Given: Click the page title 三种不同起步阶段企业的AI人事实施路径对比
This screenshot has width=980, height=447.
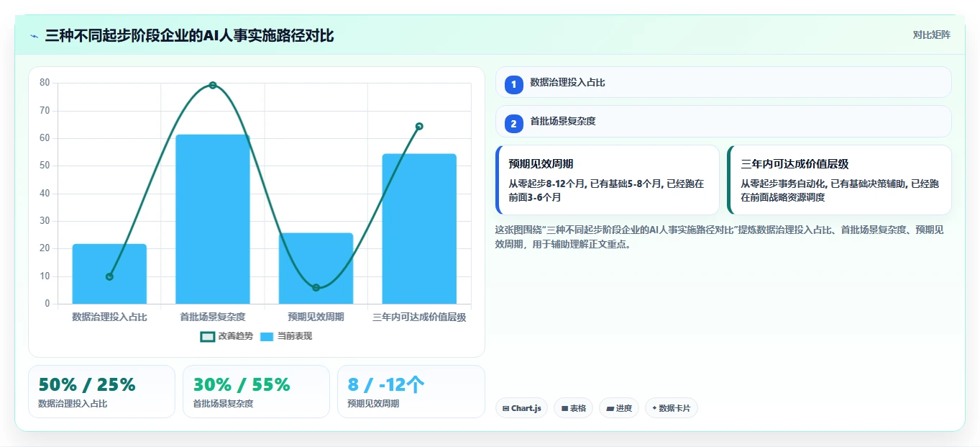Looking at the screenshot, I should (189, 35).
